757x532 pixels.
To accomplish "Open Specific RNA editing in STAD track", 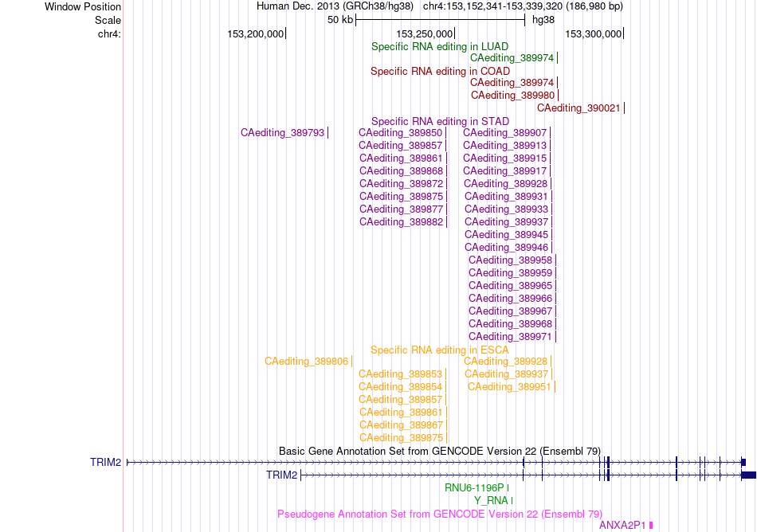I will 441,122.
